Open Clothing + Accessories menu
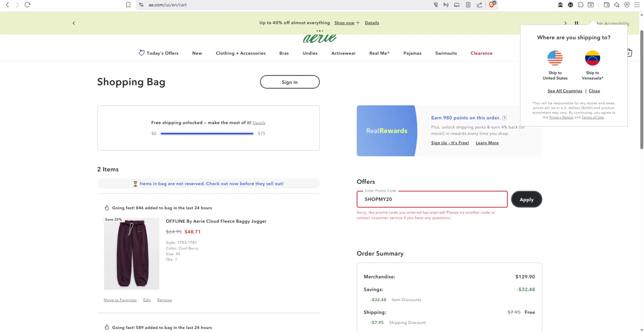The width and height of the screenshot is (644, 332). (x=240, y=53)
